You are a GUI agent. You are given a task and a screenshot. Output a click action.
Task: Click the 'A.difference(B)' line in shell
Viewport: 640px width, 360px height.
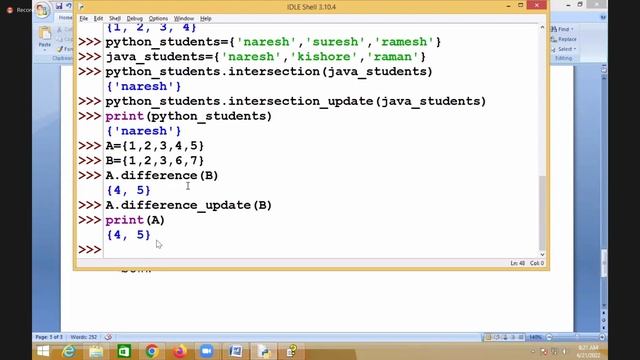coord(162,176)
